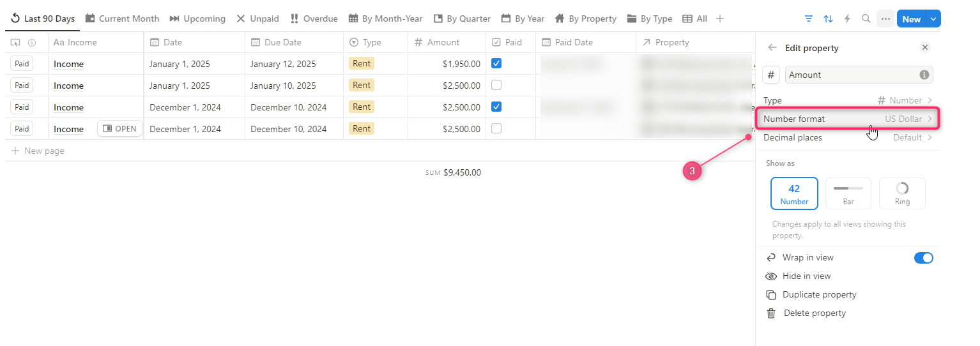Click the Amount property name field
Viewport: 980px width, 346px height.
coord(851,75)
